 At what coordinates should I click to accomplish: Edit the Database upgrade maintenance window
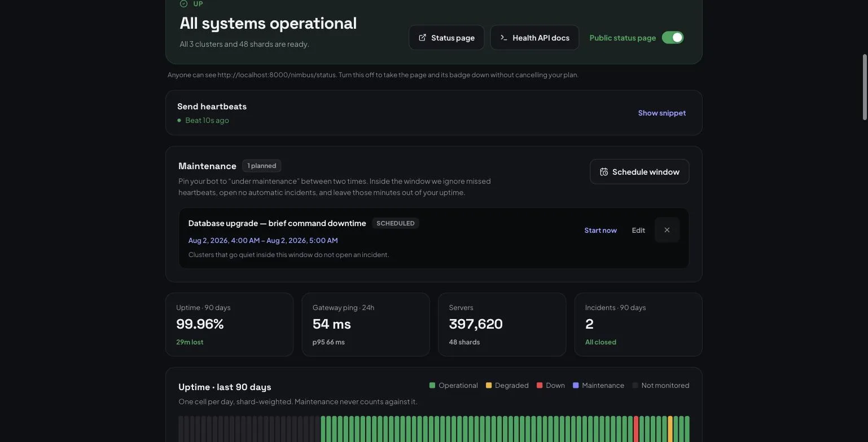[x=638, y=230]
